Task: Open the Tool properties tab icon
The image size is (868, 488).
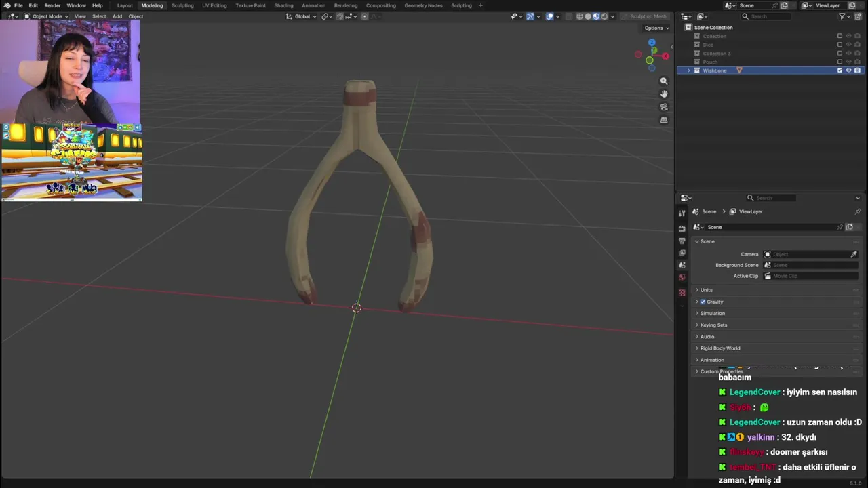Action: 682,213
